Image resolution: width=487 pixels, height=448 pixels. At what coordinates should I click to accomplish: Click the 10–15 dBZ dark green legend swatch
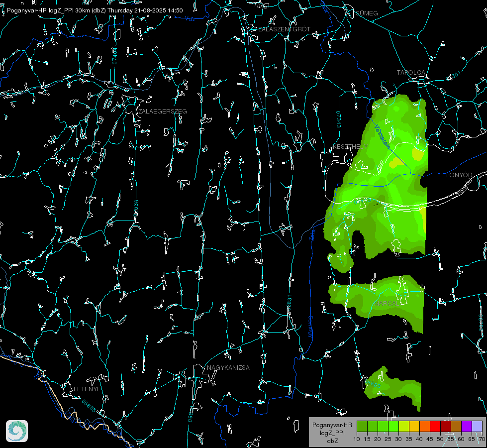(362, 427)
